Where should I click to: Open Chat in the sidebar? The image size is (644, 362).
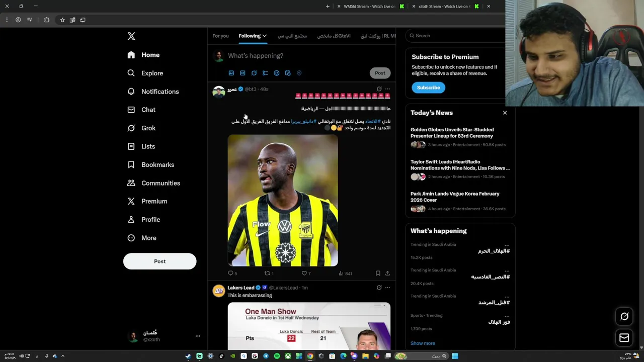pyautogui.click(x=141, y=110)
